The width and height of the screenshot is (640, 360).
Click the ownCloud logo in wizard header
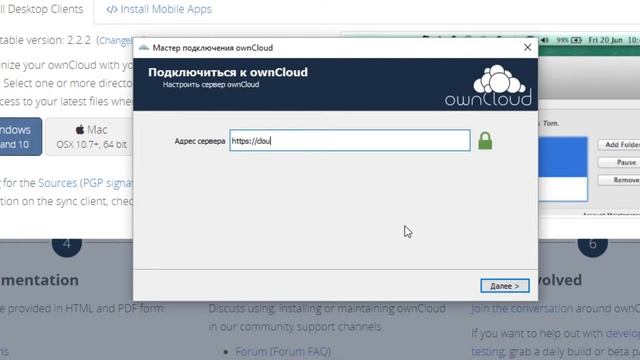(489, 86)
